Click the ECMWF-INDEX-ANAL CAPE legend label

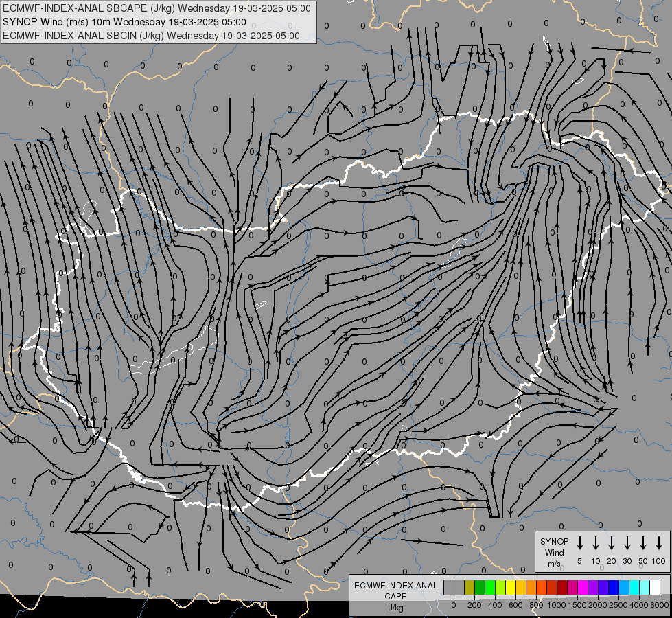click(x=395, y=596)
